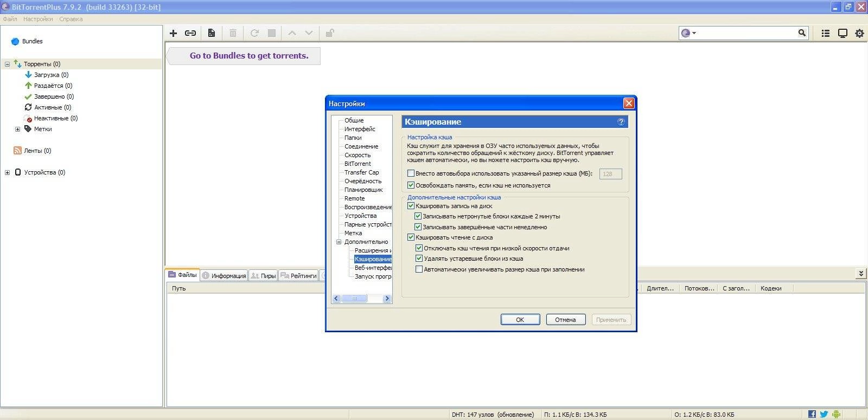Image resolution: width=868 pixels, height=420 pixels.
Task: Switch to the Информация tab
Action: coord(224,275)
